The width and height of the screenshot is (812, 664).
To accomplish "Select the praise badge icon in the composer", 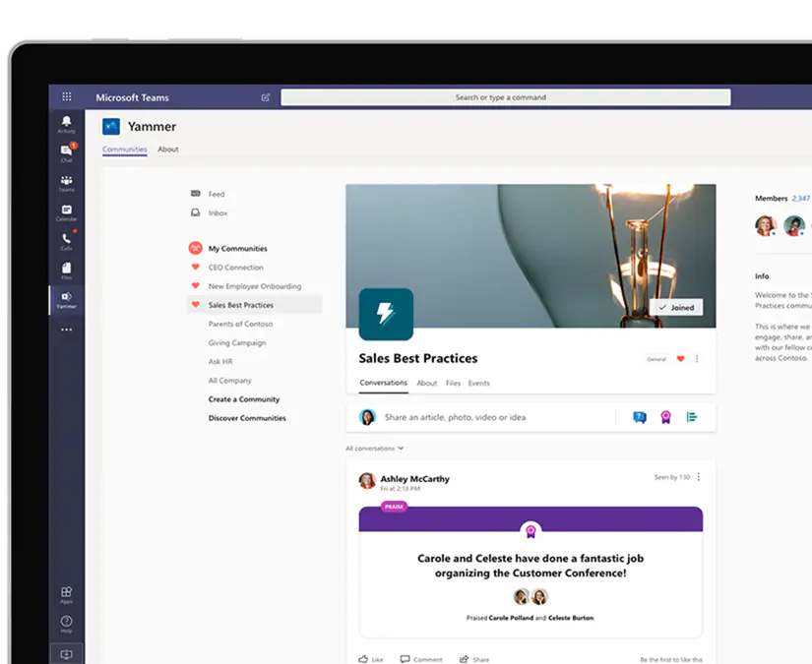I will [x=666, y=416].
